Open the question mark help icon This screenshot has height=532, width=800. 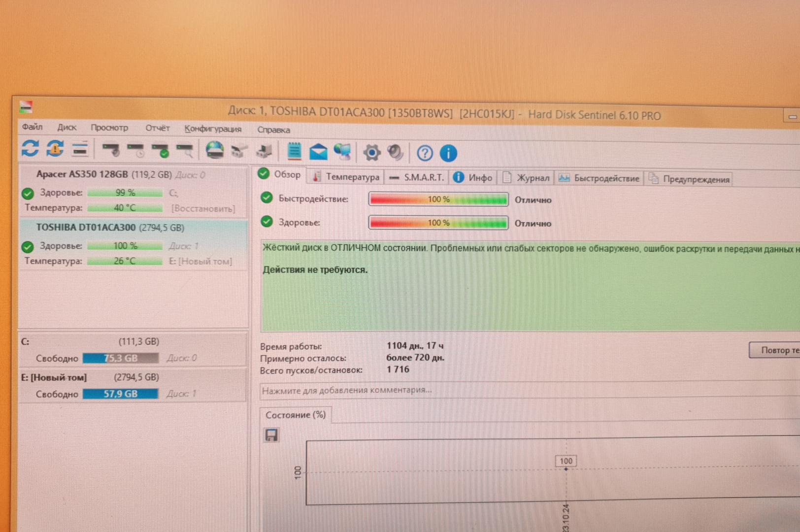425,153
